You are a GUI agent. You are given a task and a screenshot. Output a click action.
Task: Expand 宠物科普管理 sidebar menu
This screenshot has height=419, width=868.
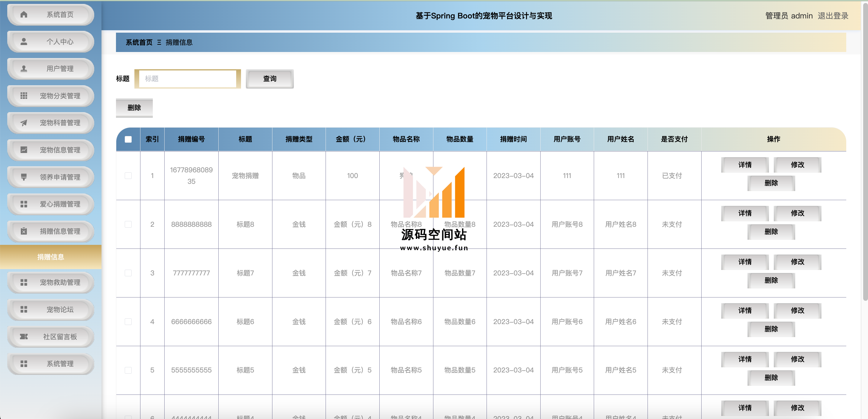click(50, 123)
